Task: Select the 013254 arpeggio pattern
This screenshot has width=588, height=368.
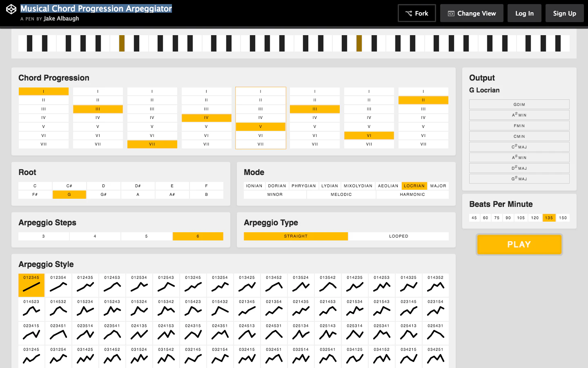Action: pos(220,285)
